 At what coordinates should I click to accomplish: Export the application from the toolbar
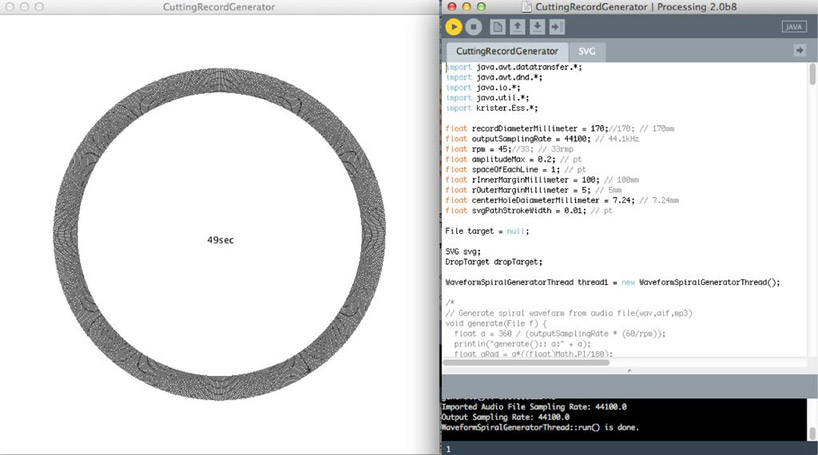point(556,27)
